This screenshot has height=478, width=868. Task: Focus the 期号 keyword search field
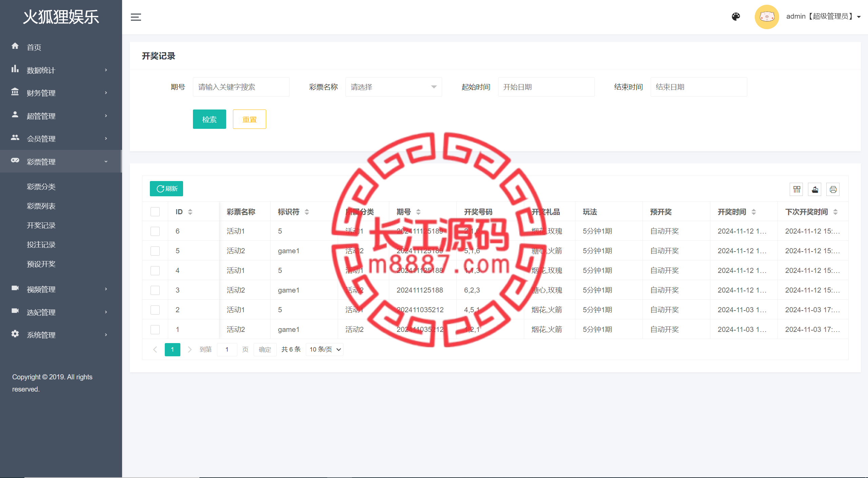(x=241, y=87)
